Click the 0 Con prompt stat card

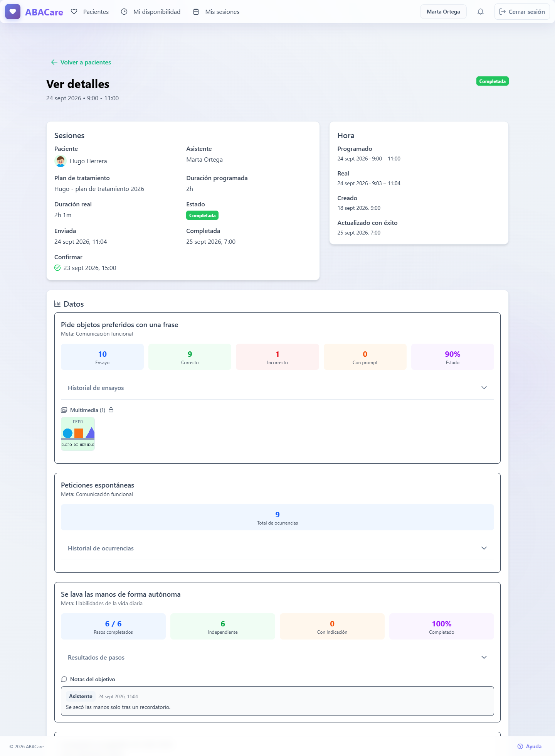click(x=365, y=357)
